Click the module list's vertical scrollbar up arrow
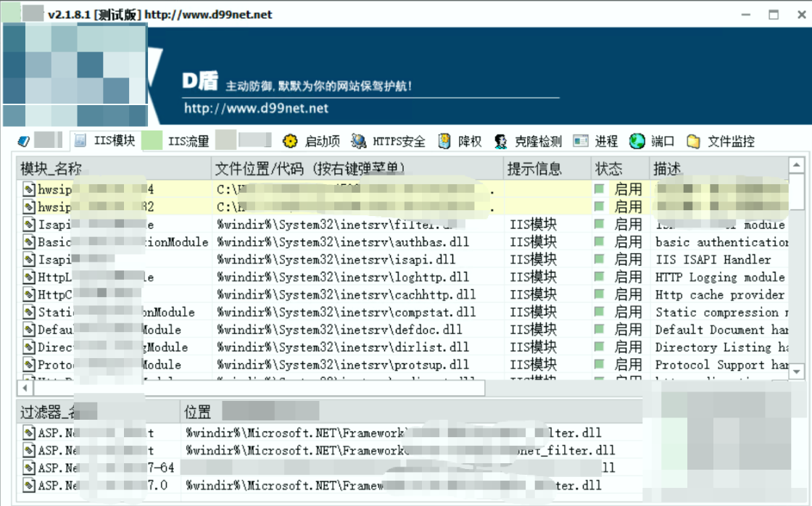This screenshot has width=812, height=506. [797, 165]
